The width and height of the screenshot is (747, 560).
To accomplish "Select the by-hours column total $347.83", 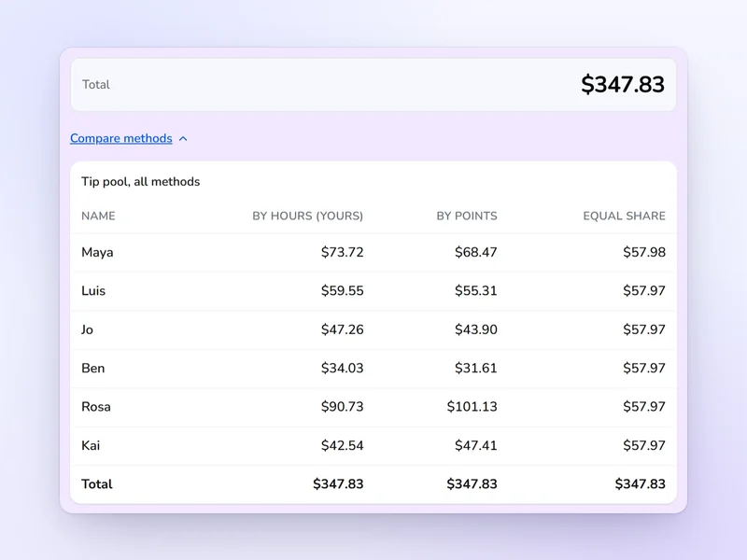I will click(338, 484).
